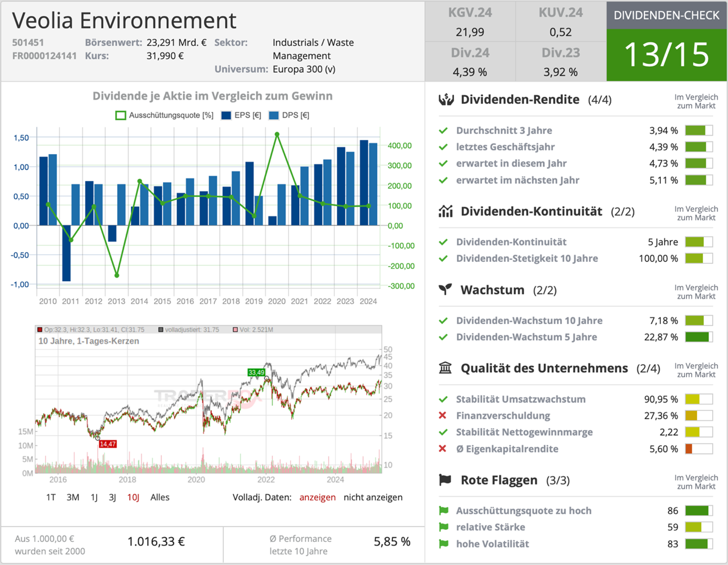Click the DIVIDENDEN-CHECK header
Image resolution: width=728 pixels, height=565 pixels.
tap(667, 15)
